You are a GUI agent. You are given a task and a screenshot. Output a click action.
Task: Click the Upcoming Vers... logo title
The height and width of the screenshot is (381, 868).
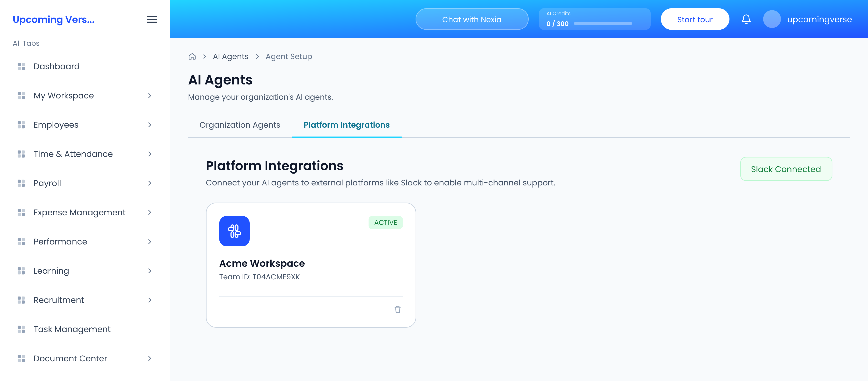(54, 19)
